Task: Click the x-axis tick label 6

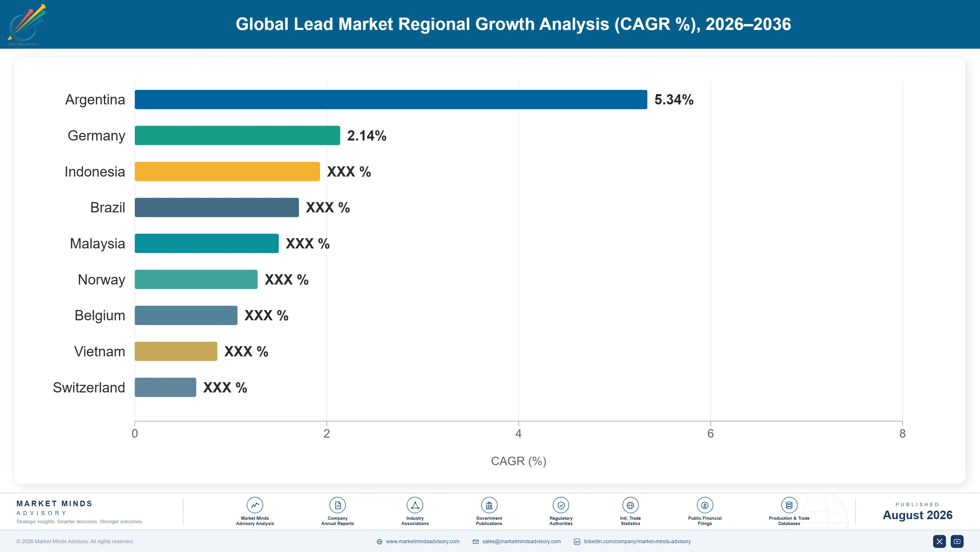Action: point(710,434)
